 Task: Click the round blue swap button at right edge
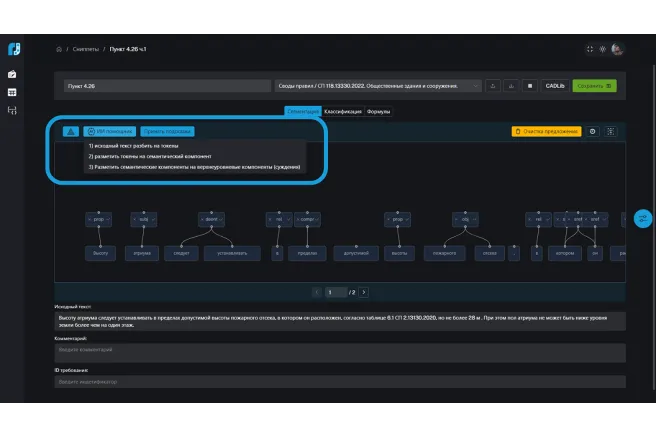click(643, 218)
